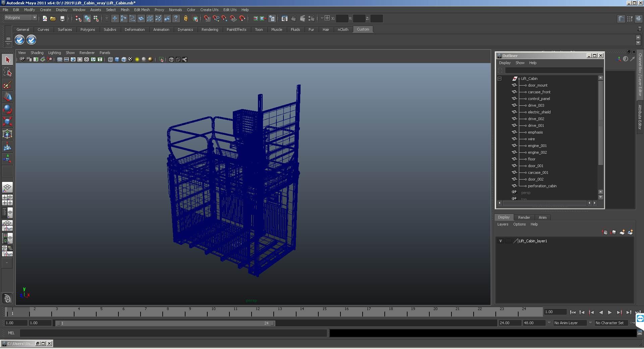Activate the Lasso select tool
This screenshot has height=349, width=644.
7,72
